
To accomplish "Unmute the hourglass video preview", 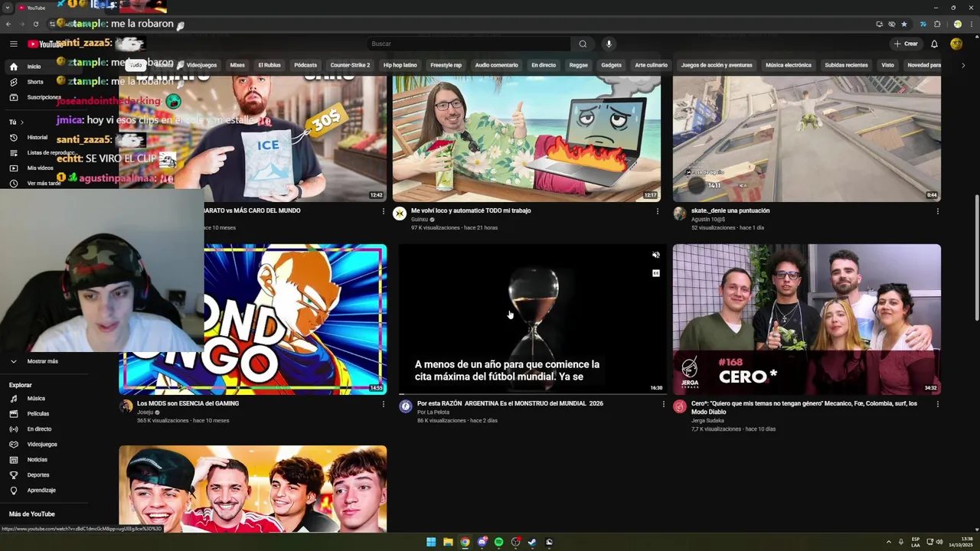I will pos(655,255).
